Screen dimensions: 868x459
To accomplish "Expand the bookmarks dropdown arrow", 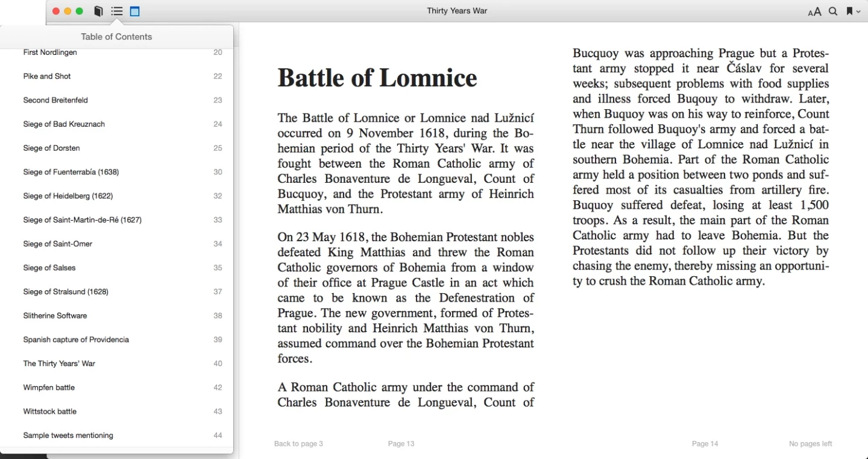I will (858, 11).
